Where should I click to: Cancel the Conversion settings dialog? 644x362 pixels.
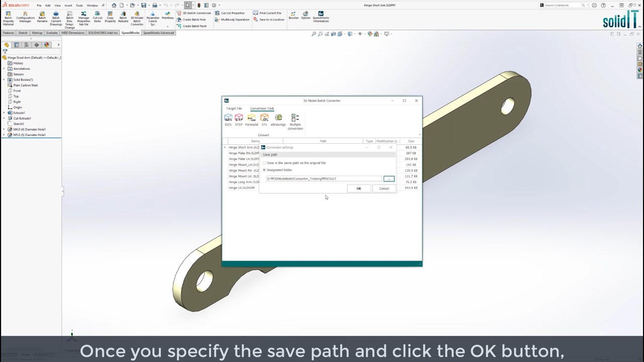tap(384, 189)
